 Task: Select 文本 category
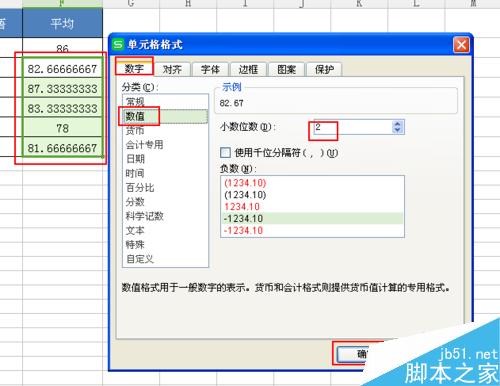pos(165,230)
